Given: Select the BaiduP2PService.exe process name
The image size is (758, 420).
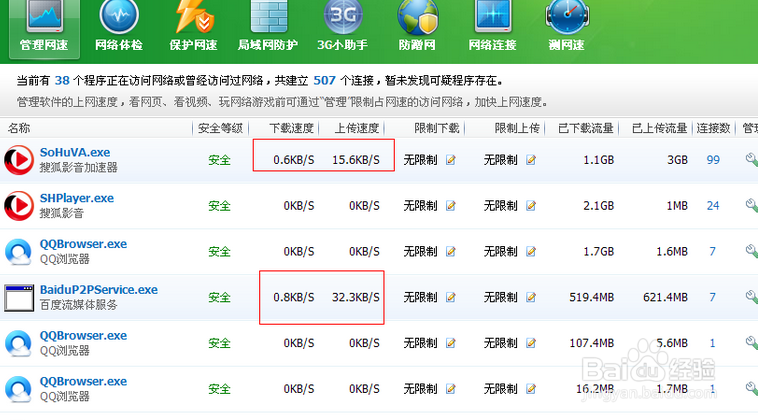Looking at the screenshot, I should [99, 290].
